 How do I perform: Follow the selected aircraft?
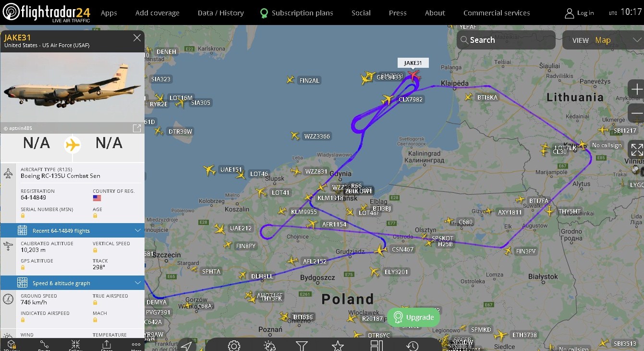[x=75, y=345]
